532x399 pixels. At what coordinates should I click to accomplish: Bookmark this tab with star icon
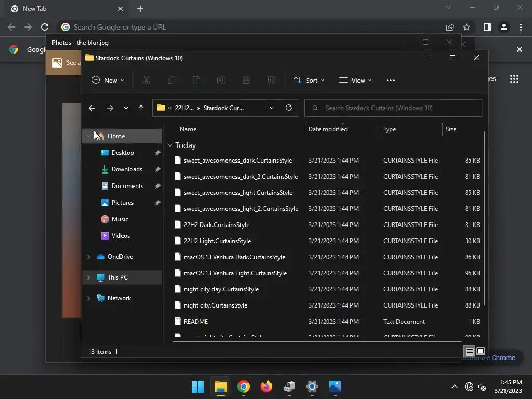click(467, 27)
